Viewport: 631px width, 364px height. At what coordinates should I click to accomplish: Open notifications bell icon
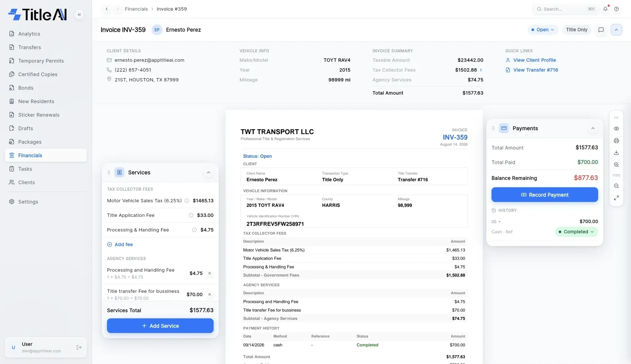pos(605,9)
